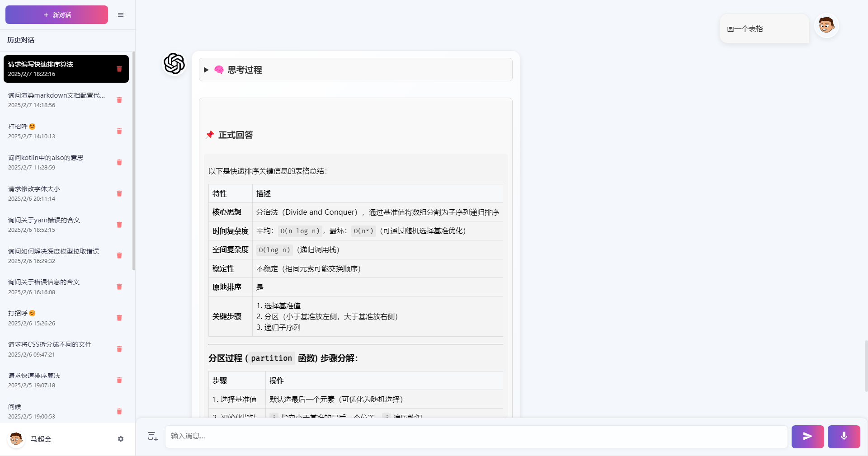868x456 pixels.
Task: Expand the 思考过程 disclosure triangle
Action: click(206, 70)
